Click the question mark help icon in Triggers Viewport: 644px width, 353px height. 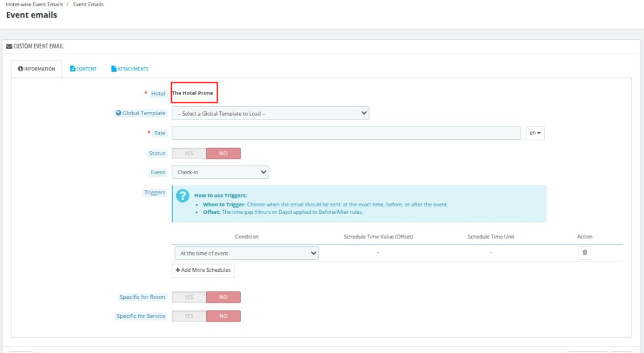click(182, 196)
